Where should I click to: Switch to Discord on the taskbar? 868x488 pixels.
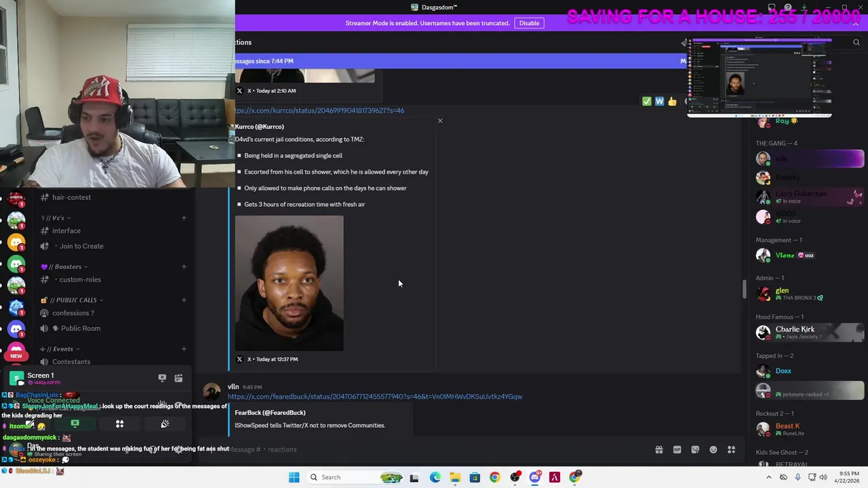pos(535,477)
